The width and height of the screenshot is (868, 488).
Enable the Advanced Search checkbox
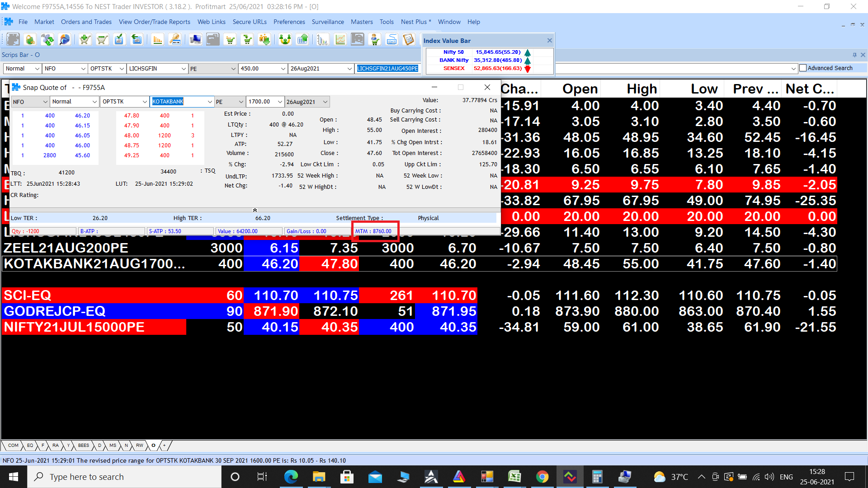pos(803,68)
